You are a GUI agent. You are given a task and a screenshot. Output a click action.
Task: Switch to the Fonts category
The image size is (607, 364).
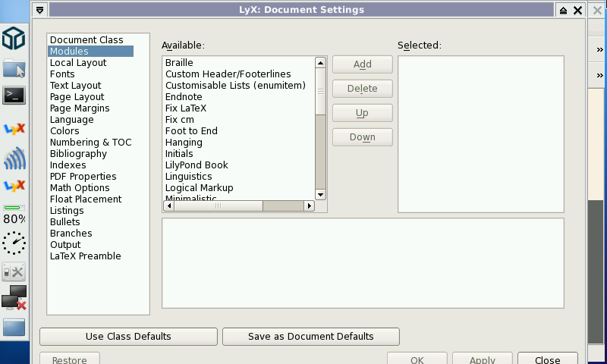[62, 74]
